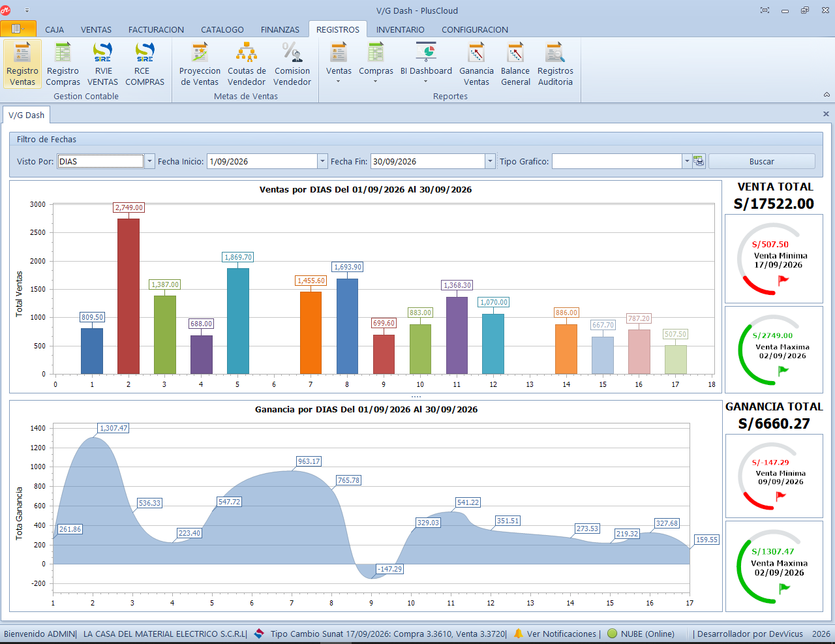Open the Compras report dropdown
The image size is (835, 644).
click(x=376, y=64)
